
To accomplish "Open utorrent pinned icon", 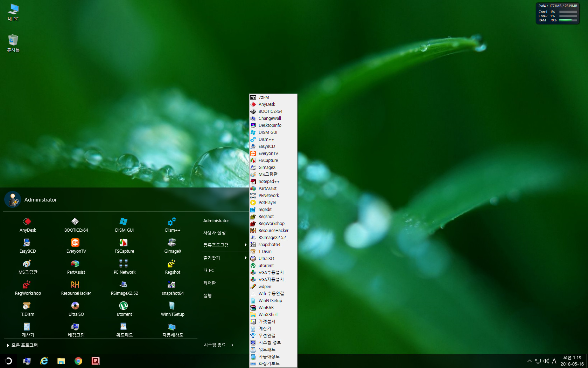I will (124, 309).
